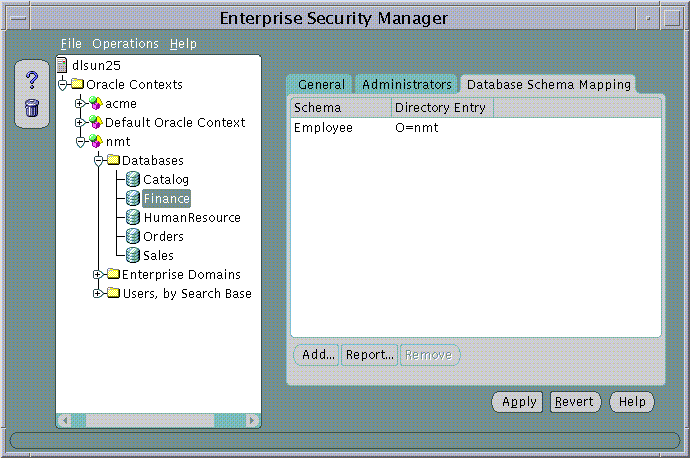Open the Operations menu

click(x=125, y=44)
